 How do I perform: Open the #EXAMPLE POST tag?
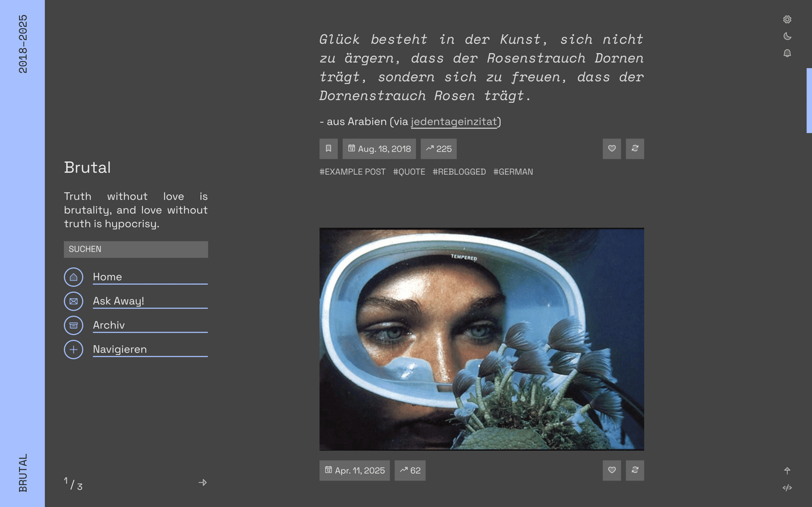(352, 172)
